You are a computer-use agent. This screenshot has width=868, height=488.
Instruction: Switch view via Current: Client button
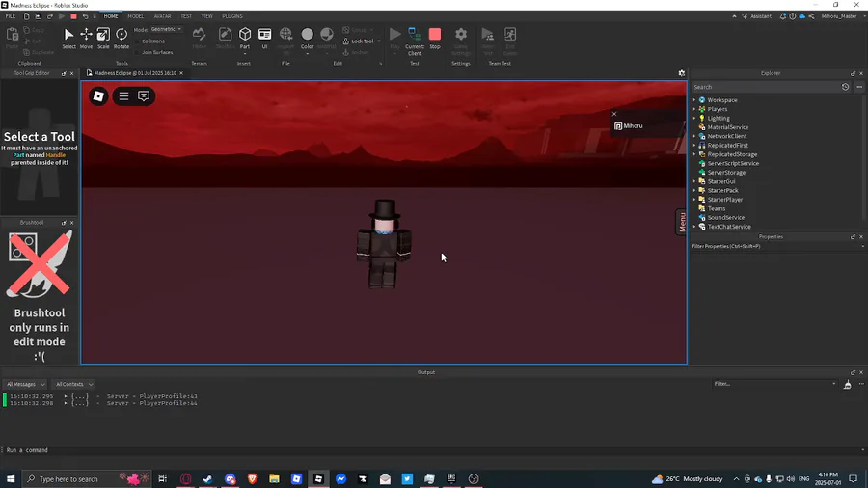tap(415, 40)
